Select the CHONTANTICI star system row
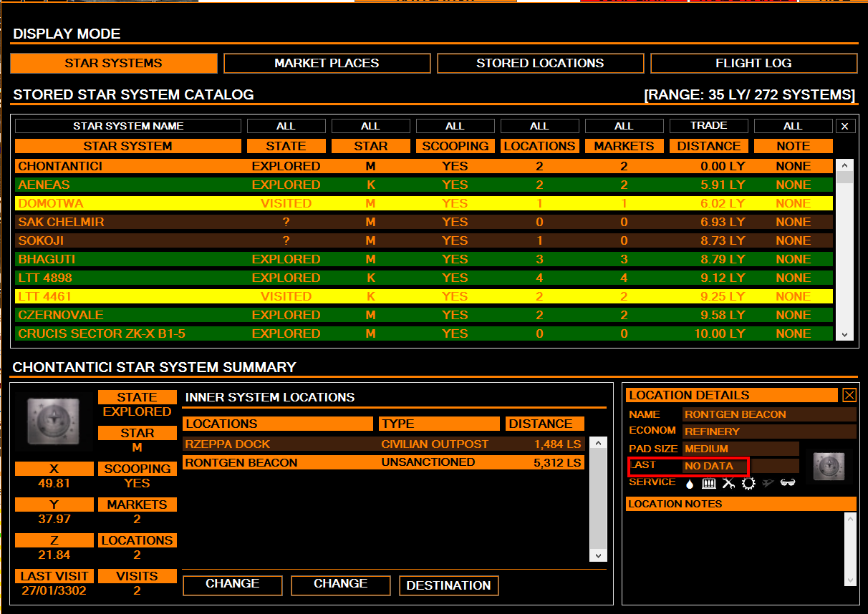 tap(424, 166)
